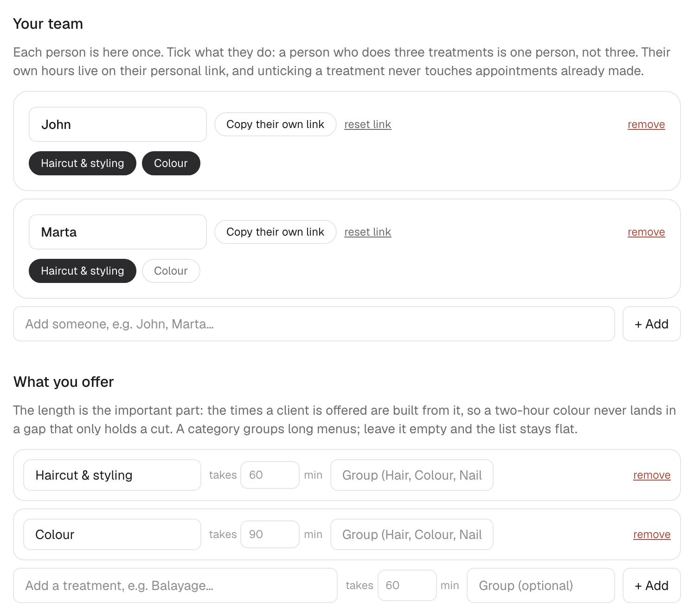Focus the Add a treatment input

click(175, 585)
